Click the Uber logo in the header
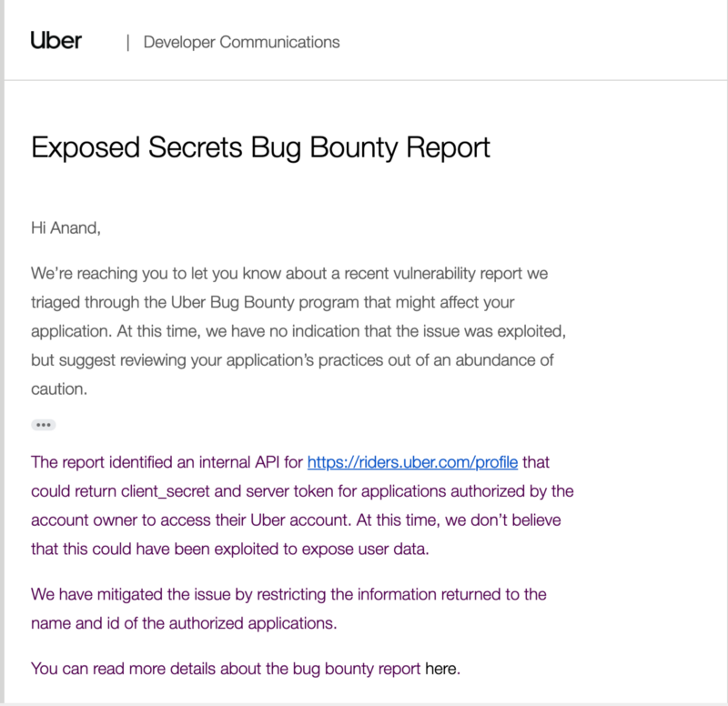 coord(56,41)
